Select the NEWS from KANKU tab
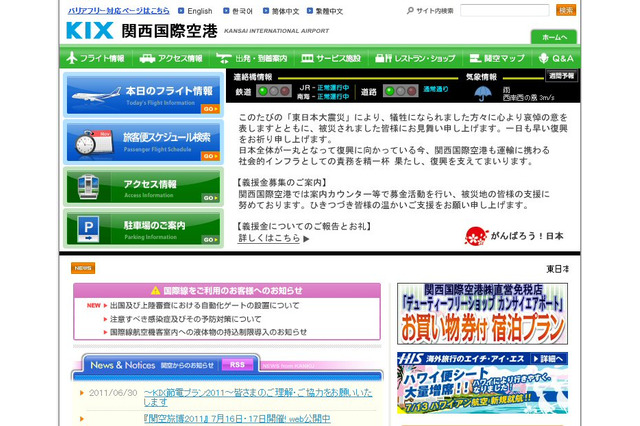 coord(288,366)
